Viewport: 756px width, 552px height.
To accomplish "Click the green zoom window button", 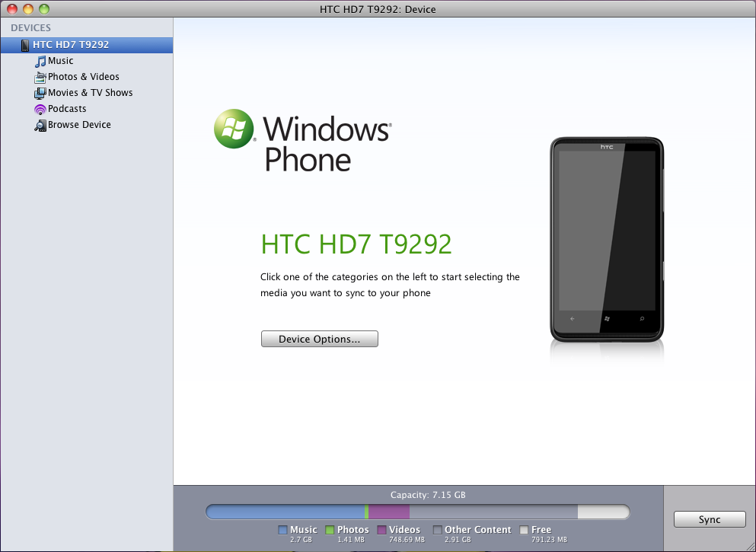I will click(44, 9).
